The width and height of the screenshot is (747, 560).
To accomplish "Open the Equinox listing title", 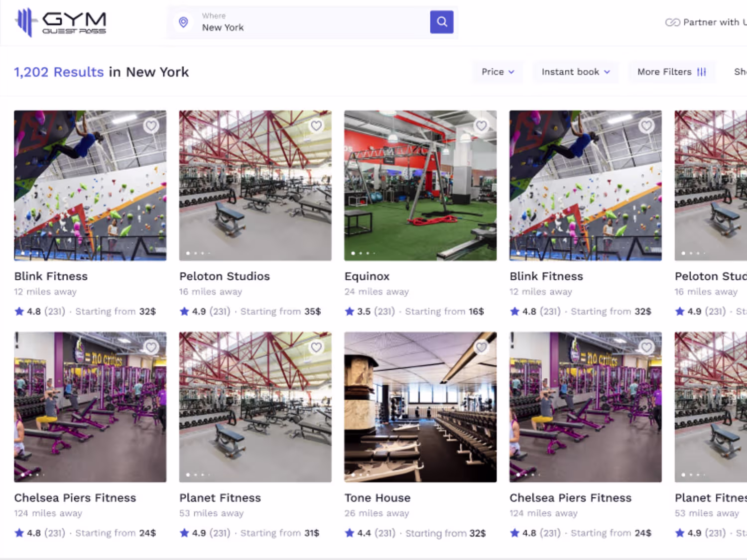I will coord(367,276).
